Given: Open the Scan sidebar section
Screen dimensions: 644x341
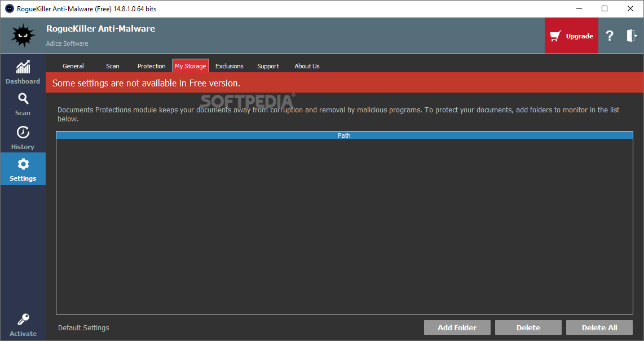Looking at the screenshot, I should (23, 104).
